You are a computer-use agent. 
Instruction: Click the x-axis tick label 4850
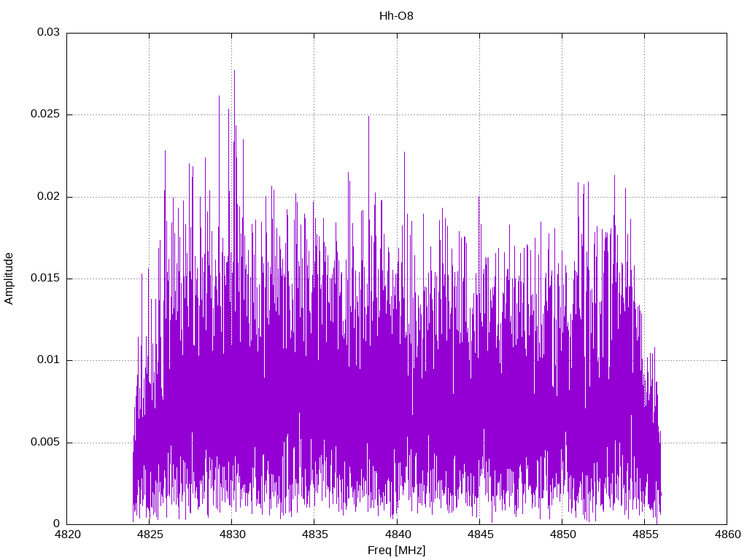tap(562, 534)
